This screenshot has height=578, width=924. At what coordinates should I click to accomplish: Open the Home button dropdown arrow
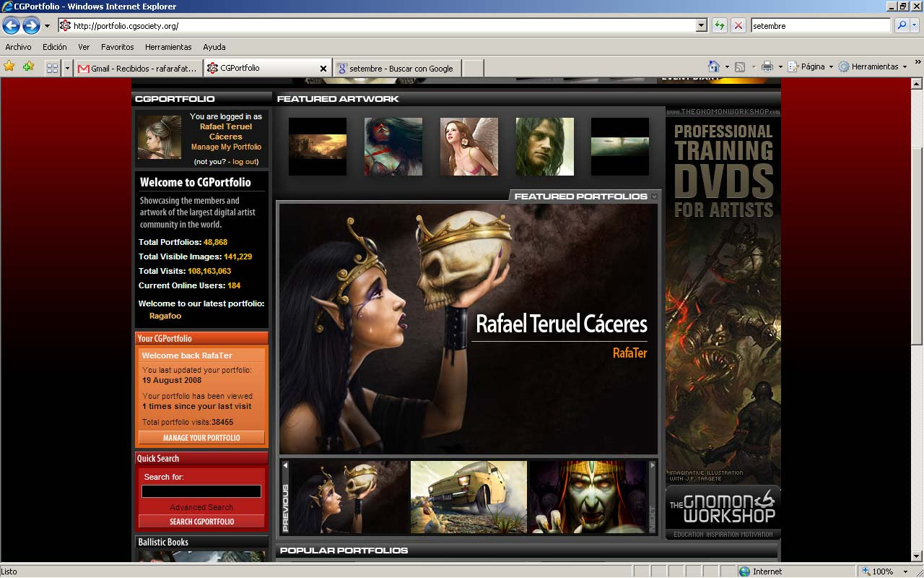point(727,66)
